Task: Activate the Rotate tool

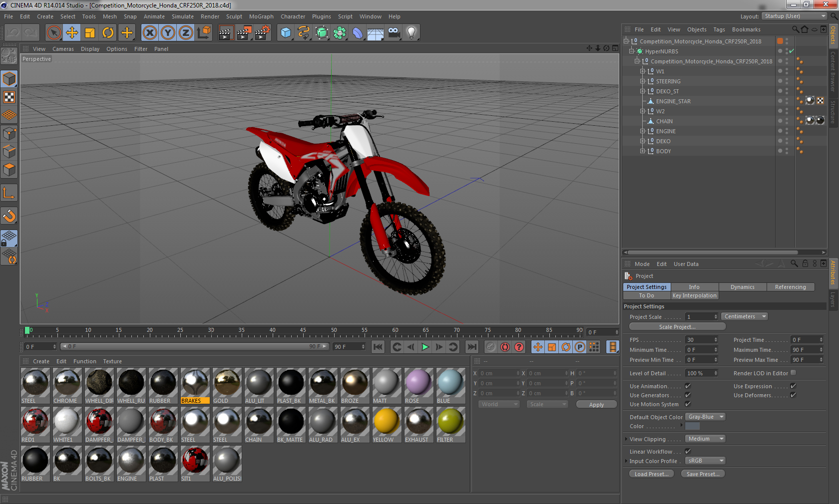Action: (108, 33)
